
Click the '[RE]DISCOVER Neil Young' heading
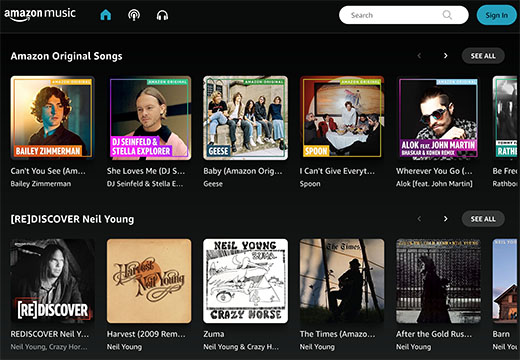(x=72, y=219)
